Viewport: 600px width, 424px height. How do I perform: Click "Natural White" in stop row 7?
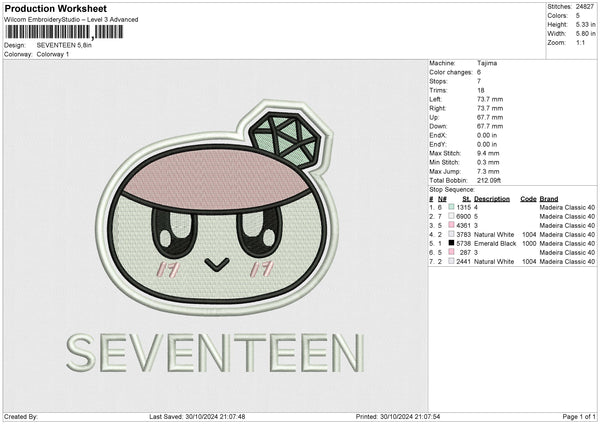point(494,261)
